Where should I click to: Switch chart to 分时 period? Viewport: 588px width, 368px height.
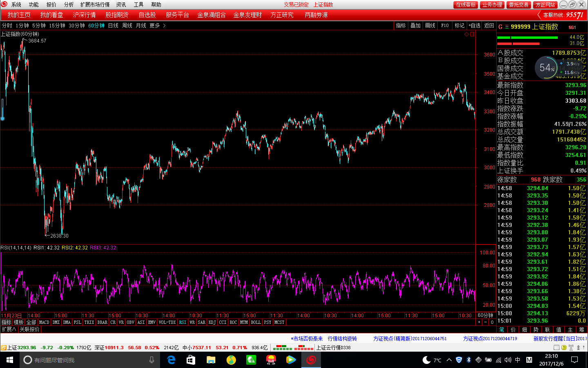pyautogui.click(x=7, y=25)
